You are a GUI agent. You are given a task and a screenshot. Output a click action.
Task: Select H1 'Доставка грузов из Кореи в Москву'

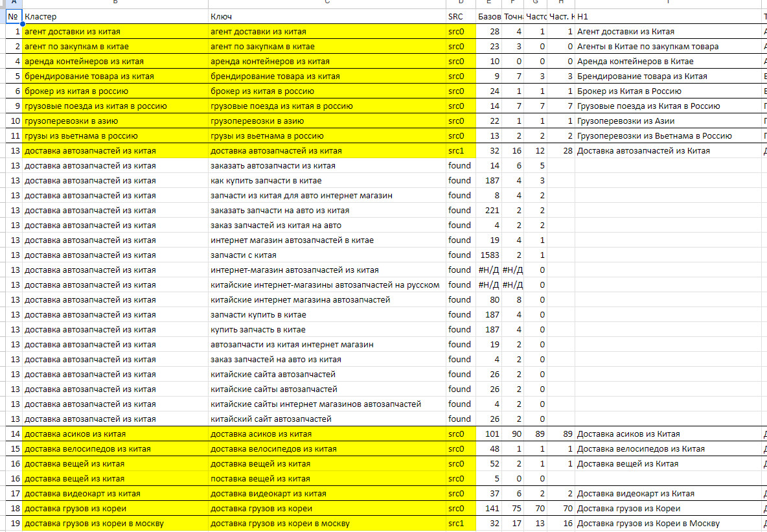tap(668, 524)
